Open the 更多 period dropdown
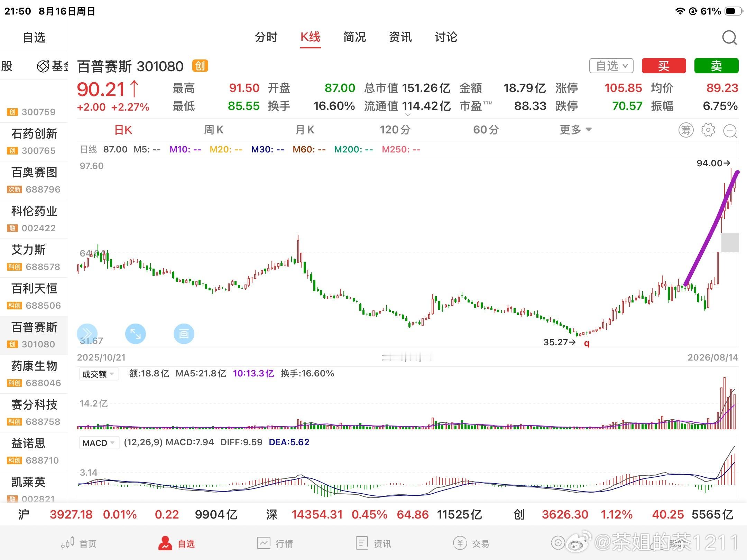This screenshot has height=560, width=747. click(575, 130)
